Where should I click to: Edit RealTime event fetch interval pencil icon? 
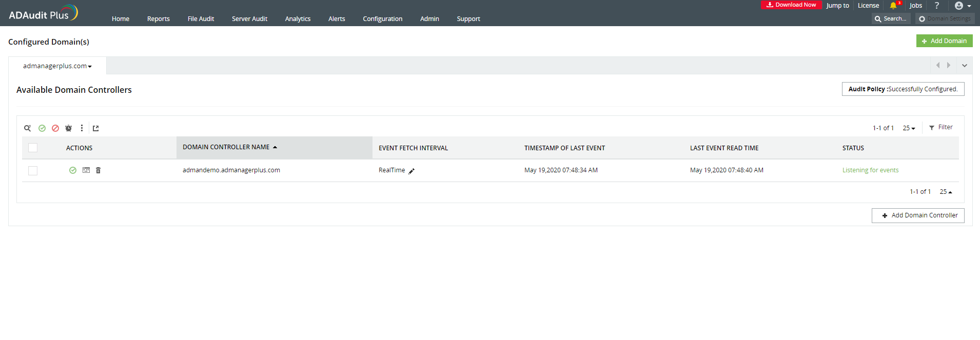tap(411, 171)
